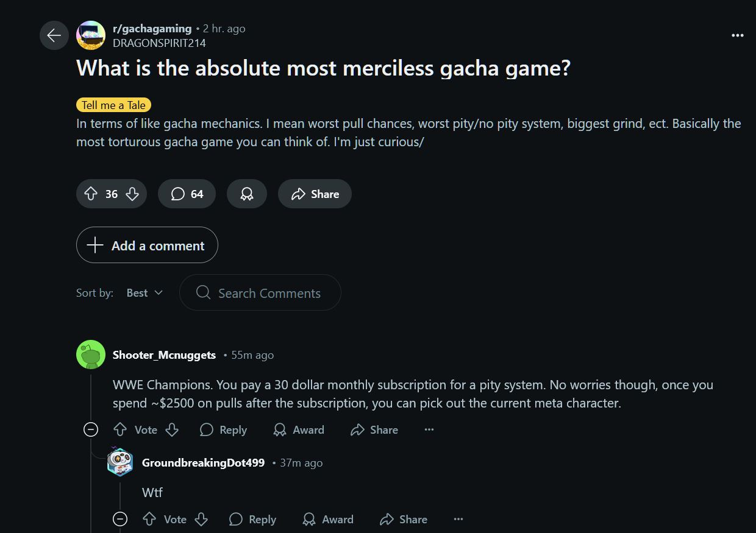This screenshot has height=533, width=756.
Task: Give an award to the post
Action: click(x=246, y=194)
